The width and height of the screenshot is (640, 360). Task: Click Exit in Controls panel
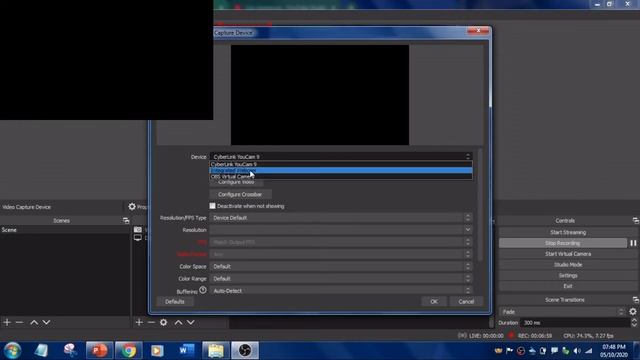coord(568,286)
